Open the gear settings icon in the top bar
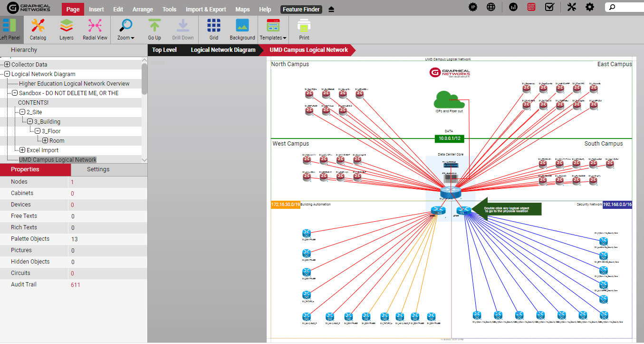644x344 pixels. click(x=590, y=7)
